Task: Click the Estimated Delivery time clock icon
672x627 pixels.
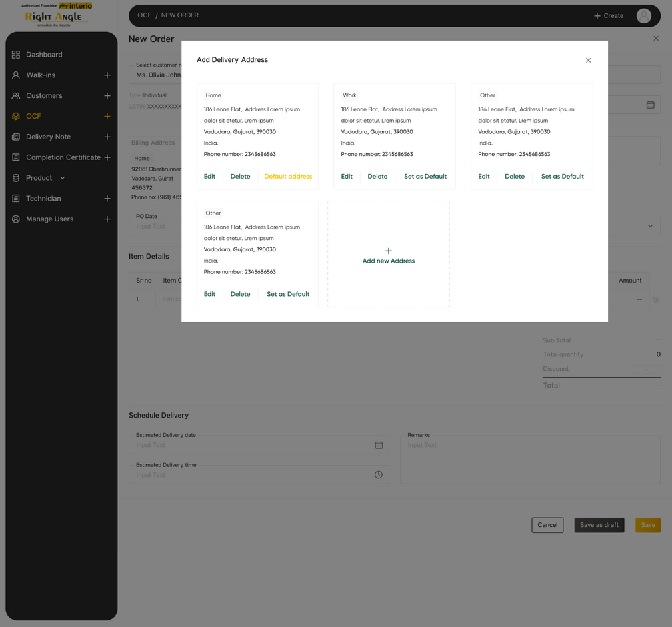Action: tap(379, 475)
